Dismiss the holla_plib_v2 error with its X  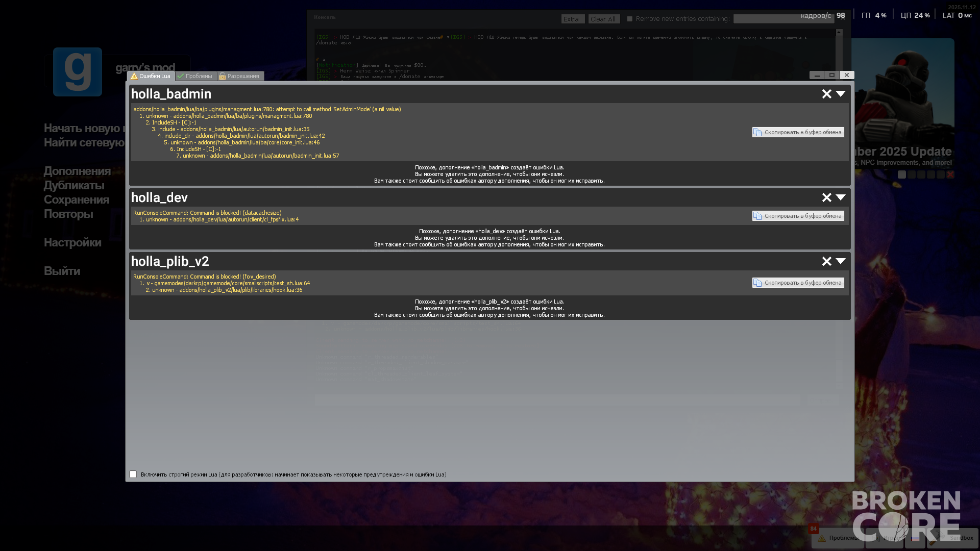coord(827,261)
